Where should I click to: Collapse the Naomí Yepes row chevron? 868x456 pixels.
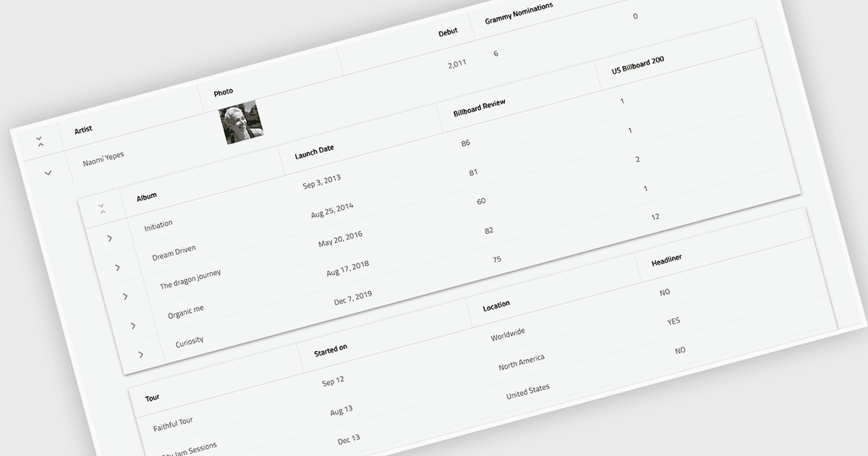point(48,173)
